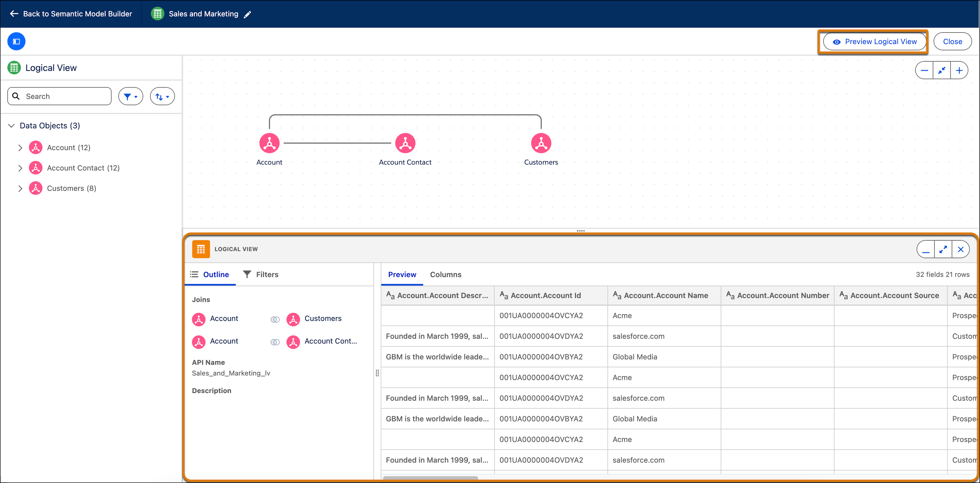The image size is (980, 483).
Task: Switch to the Filters tab
Action: coord(261,274)
